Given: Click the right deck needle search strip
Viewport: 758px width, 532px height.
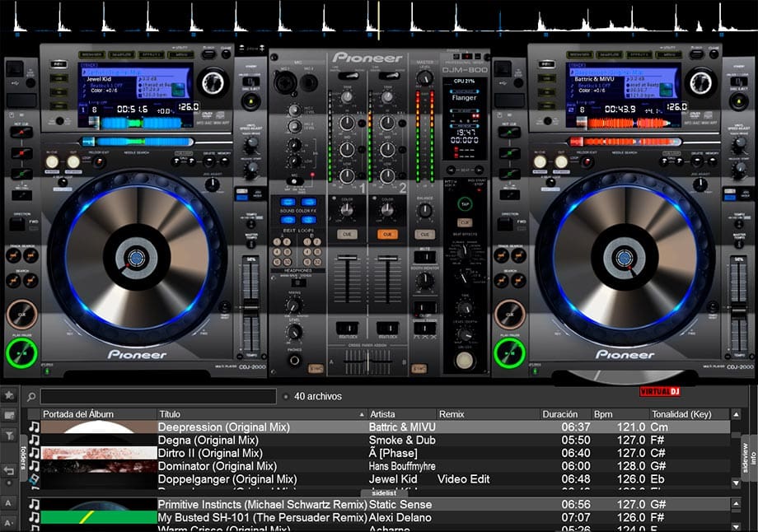Looking at the screenshot, I should tap(625, 142).
